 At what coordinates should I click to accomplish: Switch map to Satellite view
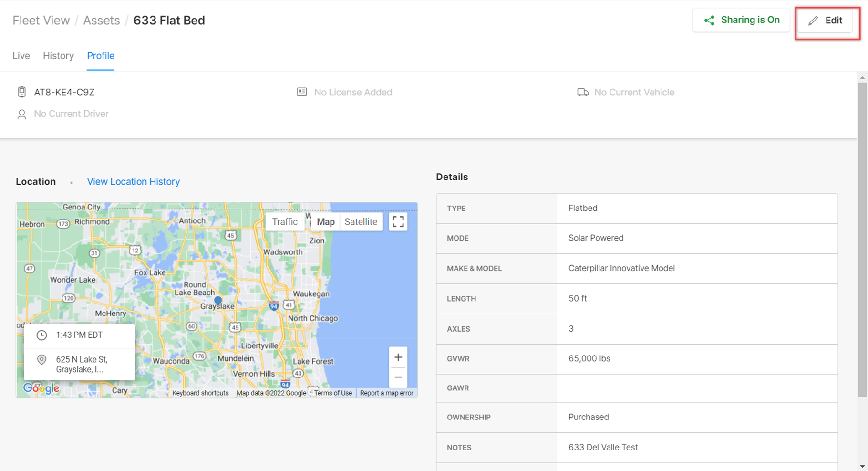point(361,221)
